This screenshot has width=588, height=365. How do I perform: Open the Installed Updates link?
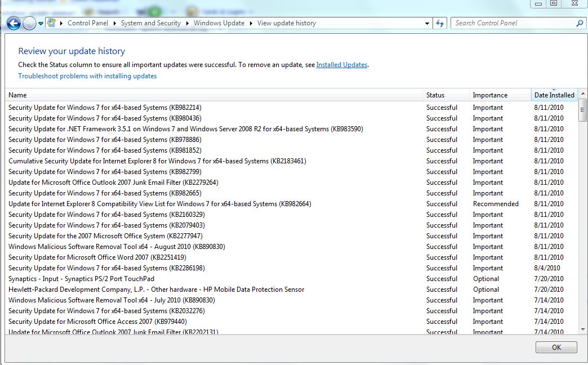coord(342,65)
